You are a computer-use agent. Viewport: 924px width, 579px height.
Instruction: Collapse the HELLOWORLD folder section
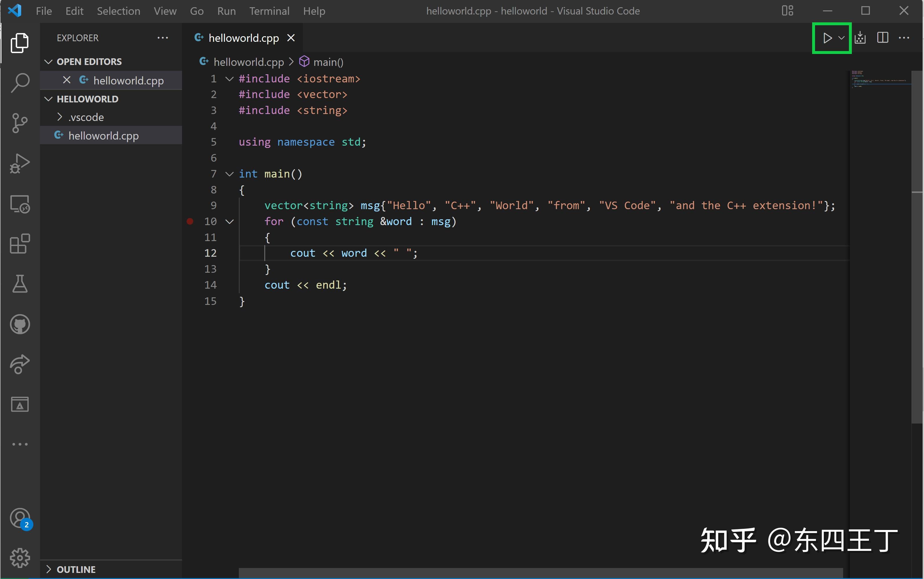pos(48,99)
